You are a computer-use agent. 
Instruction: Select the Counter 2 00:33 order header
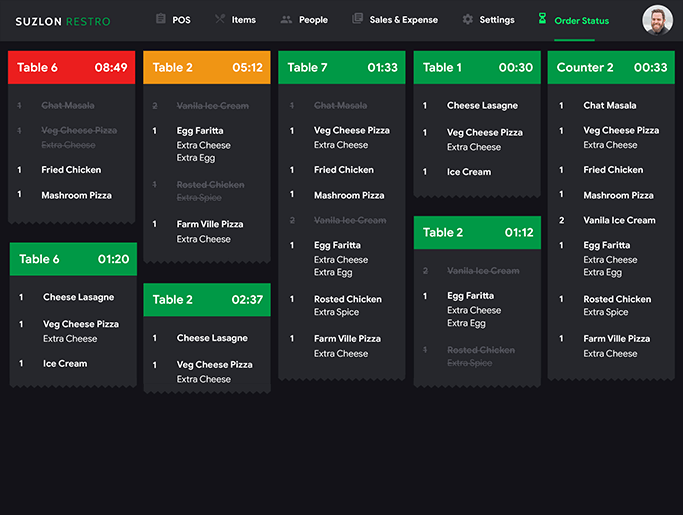coord(611,67)
